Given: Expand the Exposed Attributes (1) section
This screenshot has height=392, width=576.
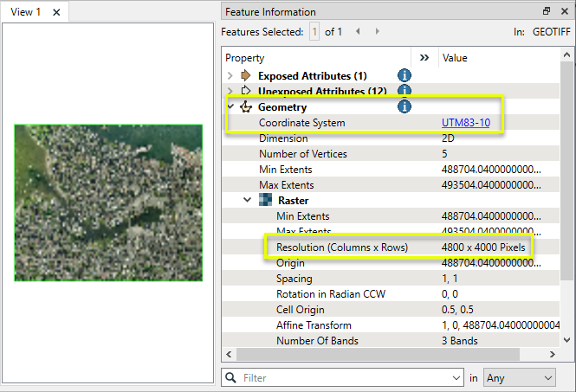Looking at the screenshot, I should (230, 76).
